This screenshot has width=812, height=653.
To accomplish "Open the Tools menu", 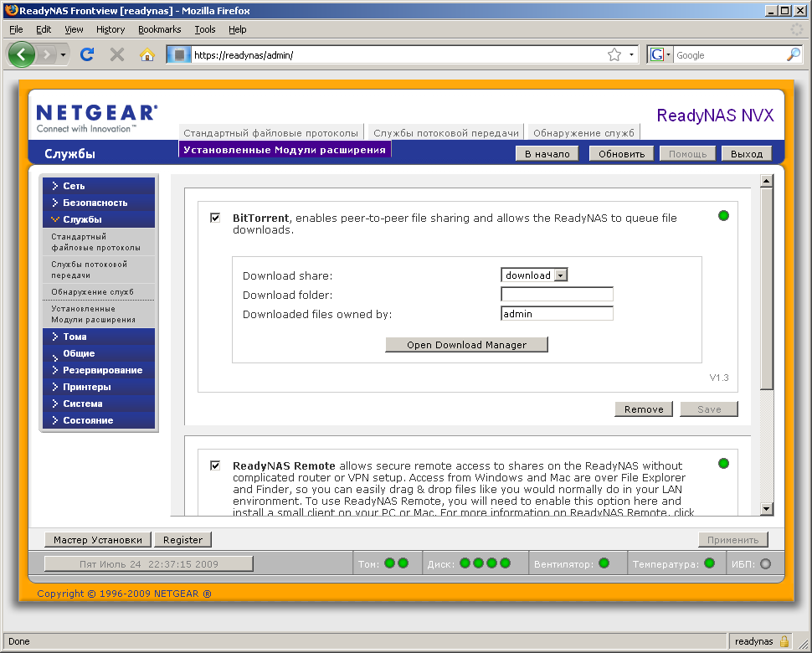I will click(204, 29).
